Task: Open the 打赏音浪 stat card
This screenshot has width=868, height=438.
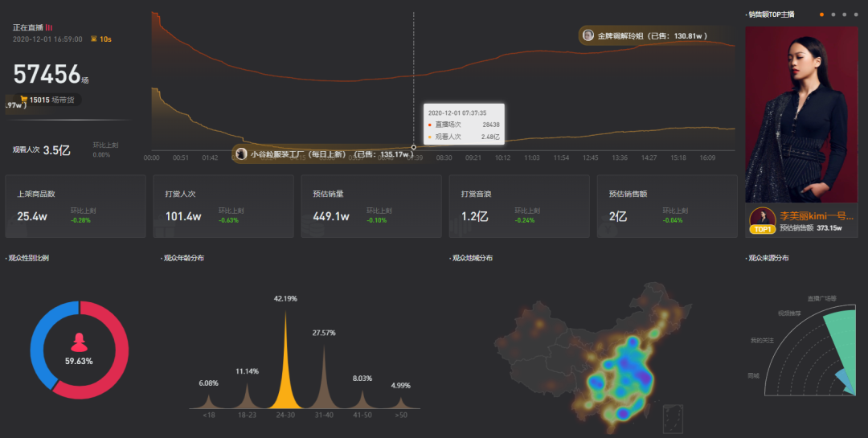Action: click(519, 207)
